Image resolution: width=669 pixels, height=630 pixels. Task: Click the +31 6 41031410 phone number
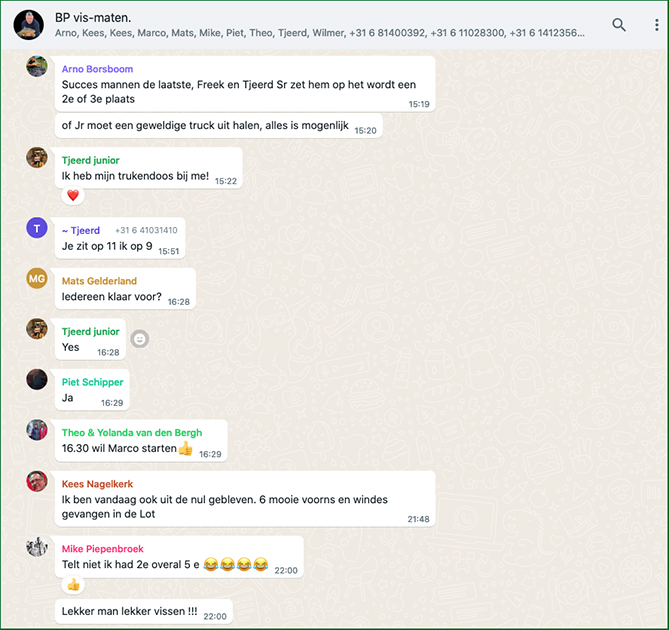tap(146, 230)
